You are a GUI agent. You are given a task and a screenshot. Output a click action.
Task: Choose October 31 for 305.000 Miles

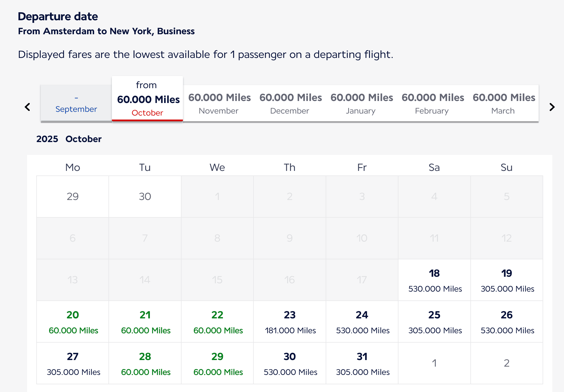[362, 363]
